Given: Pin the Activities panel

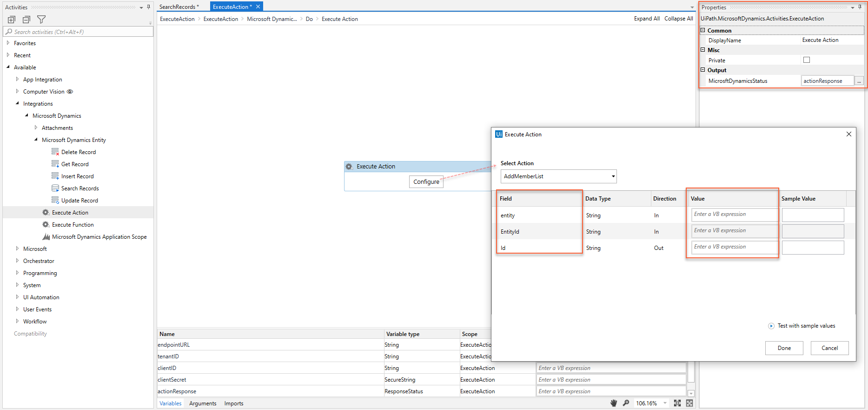Looking at the screenshot, I should pos(148,7).
